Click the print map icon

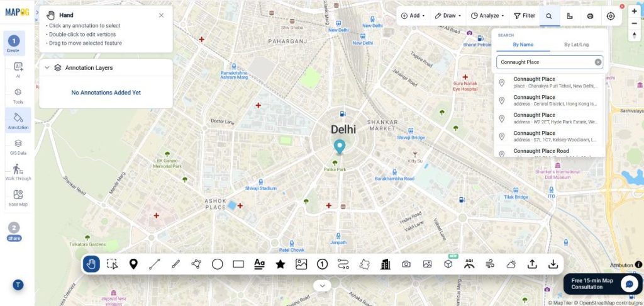click(x=590, y=16)
